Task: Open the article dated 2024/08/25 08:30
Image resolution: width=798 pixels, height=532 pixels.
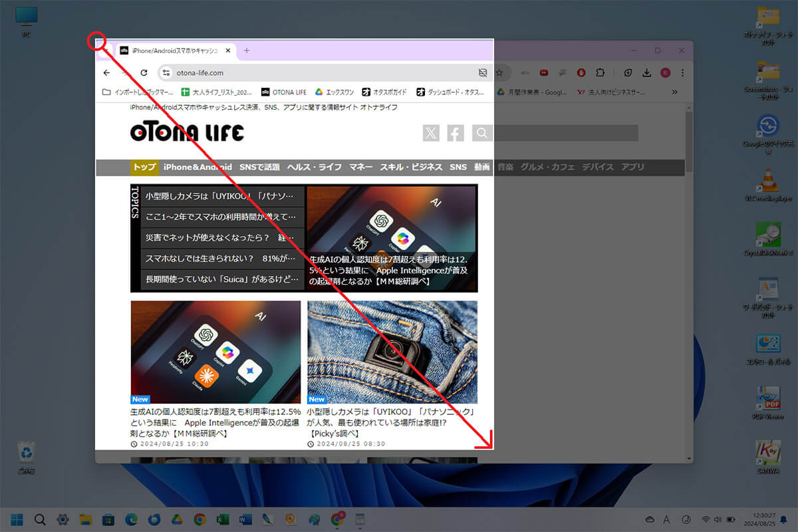Action: 392,422
